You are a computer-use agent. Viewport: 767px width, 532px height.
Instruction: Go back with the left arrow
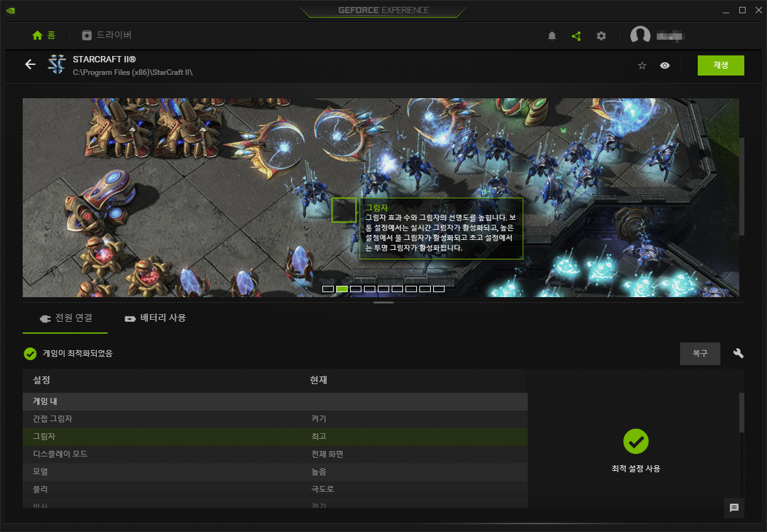click(x=30, y=64)
